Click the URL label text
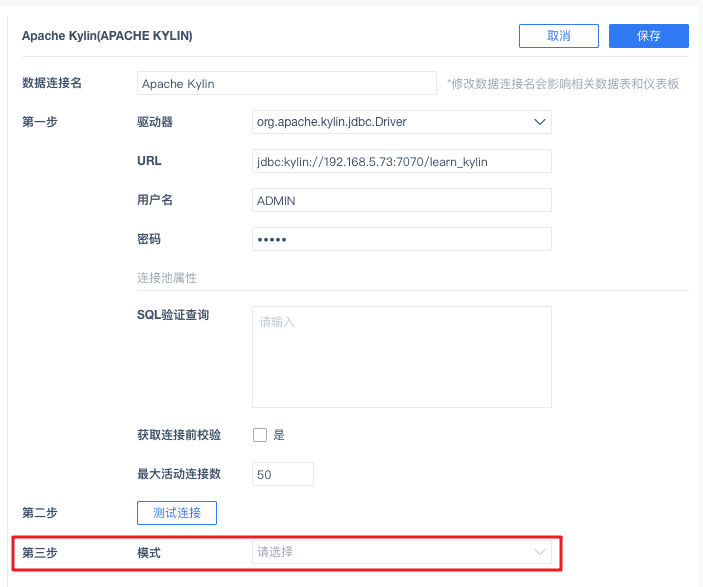The height and width of the screenshot is (587, 703). click(x=149, y=161)
